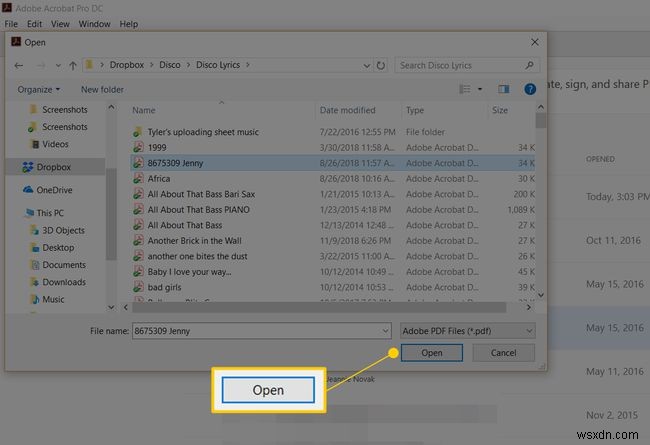
Task: Open the view options dropdown arrow
Action: 480,89
